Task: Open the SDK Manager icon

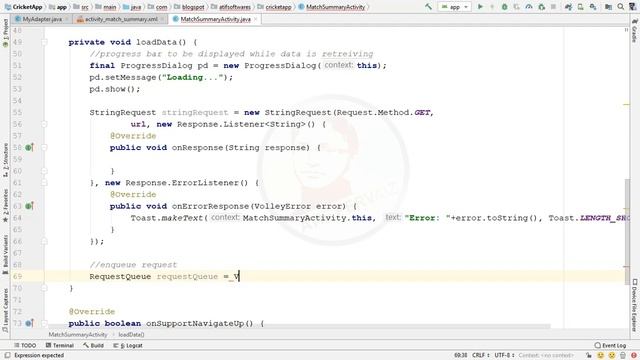Action: coord(593,7)
